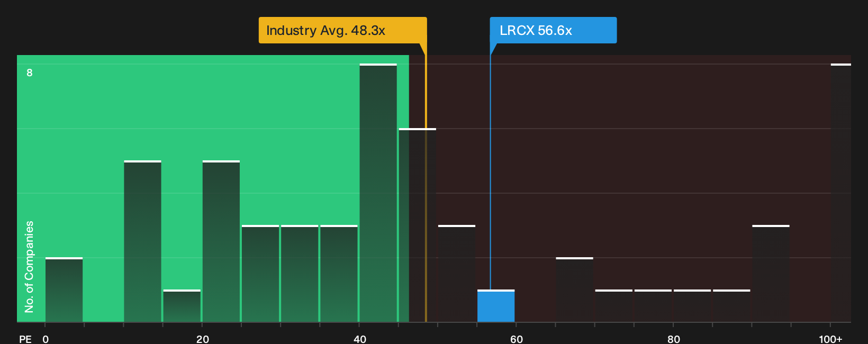
Task: Select the bar at PE 0-5
Action: pyautogui.click(x=64, y=289)
